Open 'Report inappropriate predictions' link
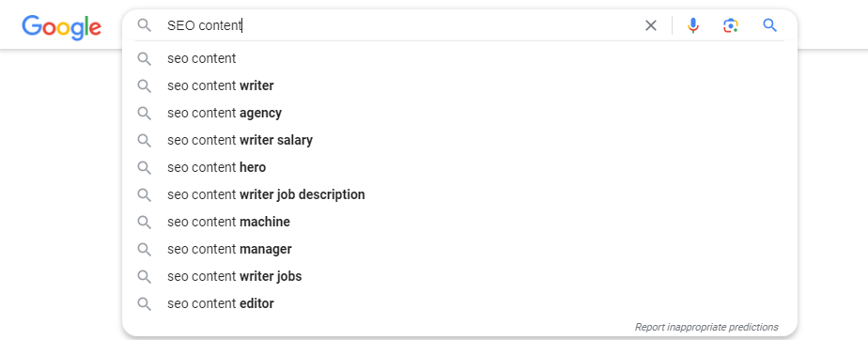 tap(706, 327)
